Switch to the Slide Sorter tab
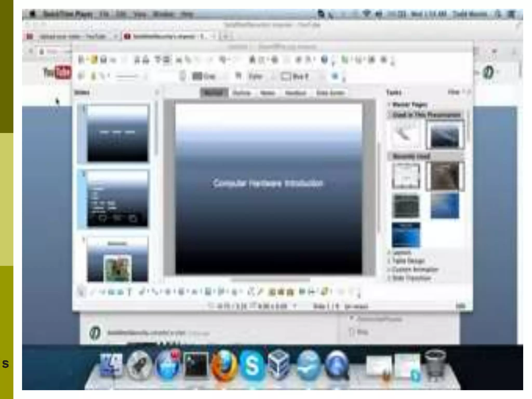532x399 pixels. 330,93
